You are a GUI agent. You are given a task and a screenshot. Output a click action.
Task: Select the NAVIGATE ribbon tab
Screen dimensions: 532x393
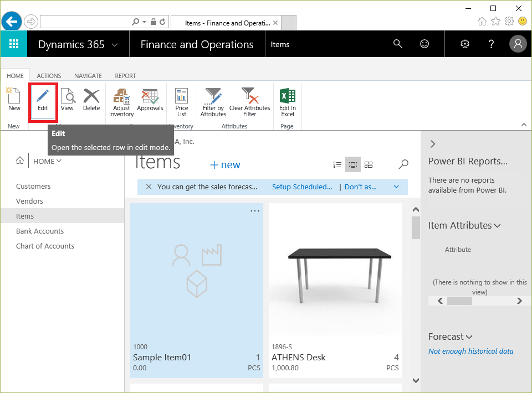click(x=88, y=76)
